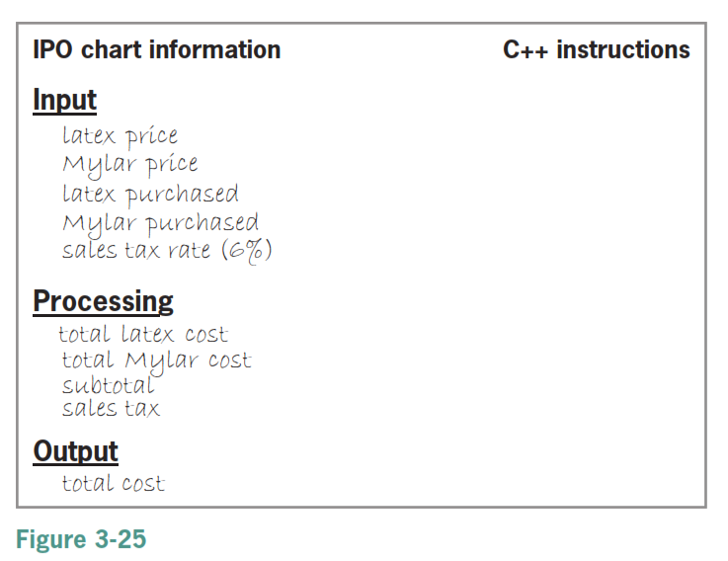Click the 'latex price' entry
The width and height of the screenshot is (728, 561).
click(x=120, y=136)
